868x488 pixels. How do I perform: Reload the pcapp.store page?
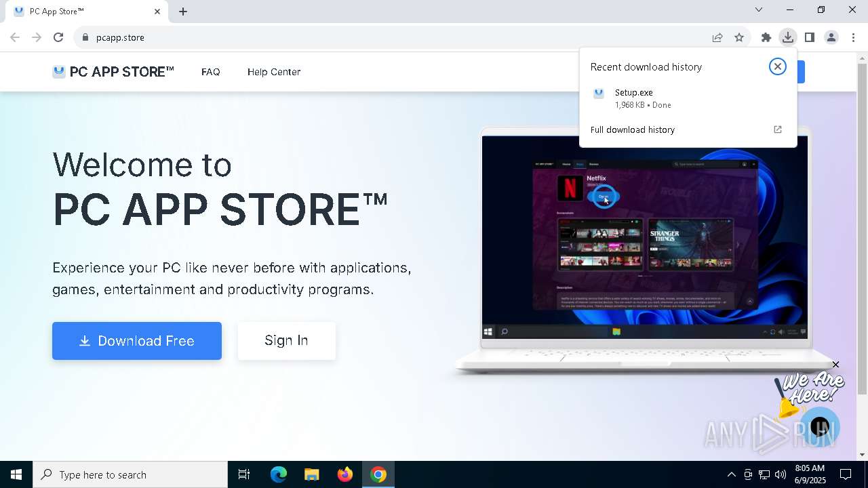[x=58, y=37]
